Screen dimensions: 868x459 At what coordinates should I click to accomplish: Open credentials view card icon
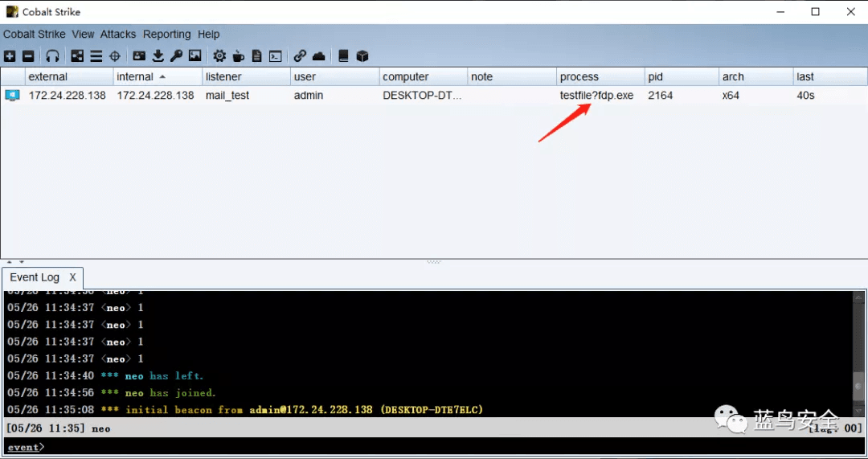pos(139,56)
